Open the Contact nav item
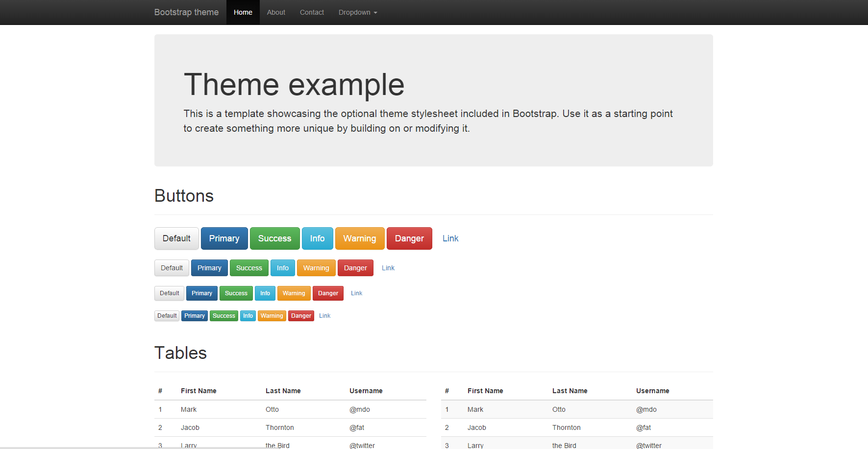Image resolution: width=868 pixels, height=449 pixels. 312,12
